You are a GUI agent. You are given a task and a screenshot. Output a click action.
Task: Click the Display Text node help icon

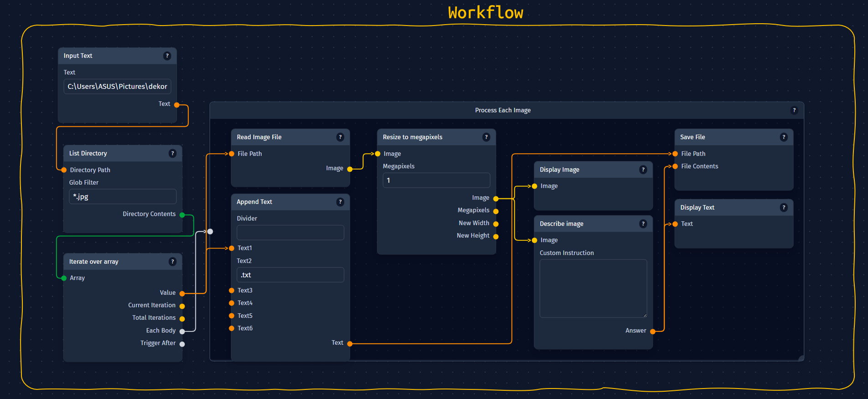784,207
